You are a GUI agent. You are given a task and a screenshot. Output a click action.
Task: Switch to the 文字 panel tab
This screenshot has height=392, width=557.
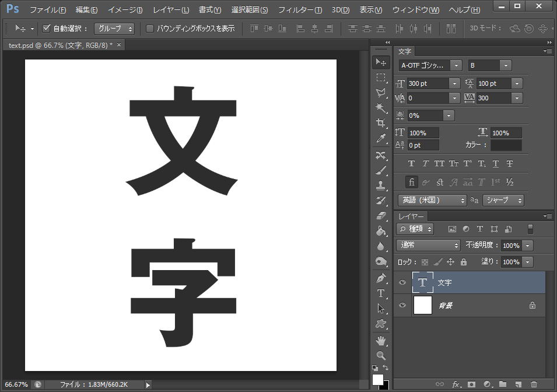[x=405, y=51]
